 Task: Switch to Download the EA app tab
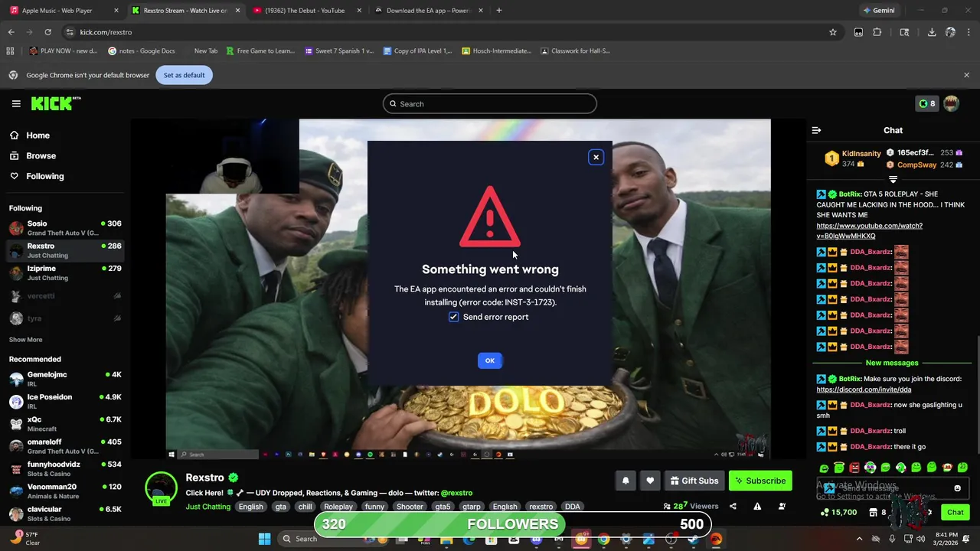tap(427, 11)
